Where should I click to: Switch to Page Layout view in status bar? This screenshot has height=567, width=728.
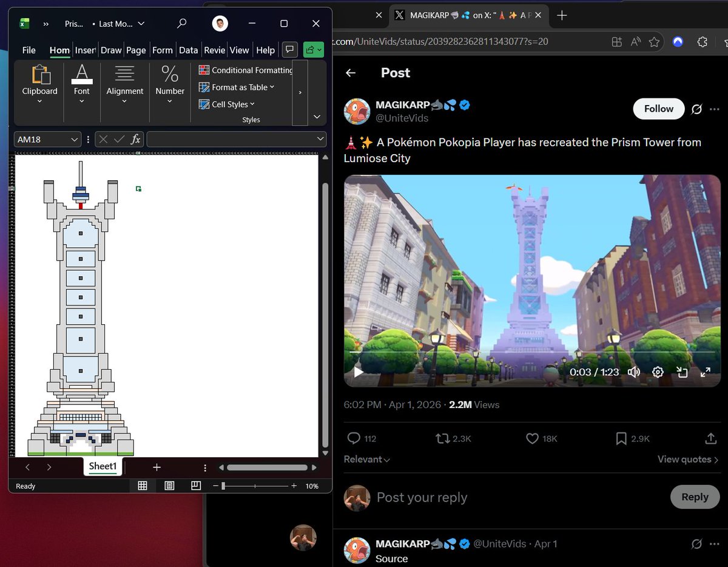coord(169,486)
